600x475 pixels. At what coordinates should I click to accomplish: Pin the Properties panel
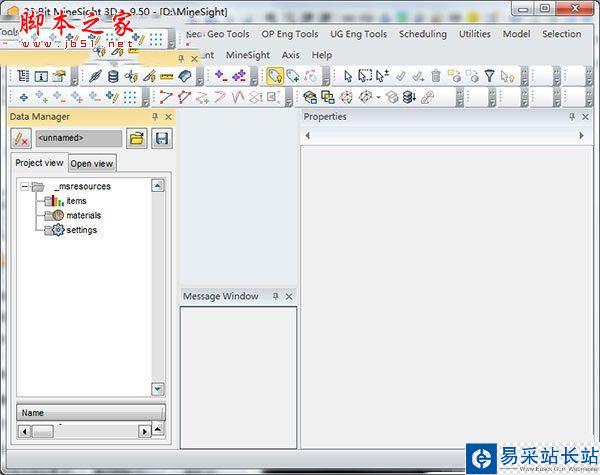coord(572,117)
